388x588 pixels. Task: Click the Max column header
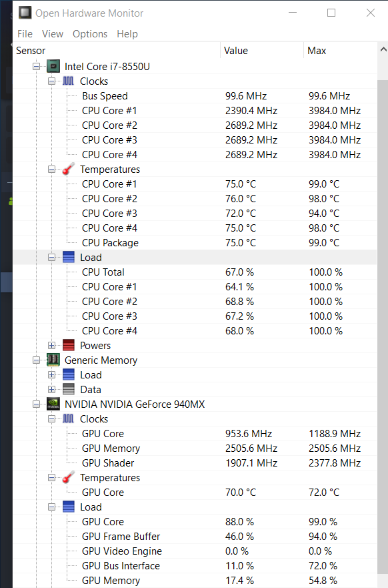pyautogui.click(x=339, y=51)
